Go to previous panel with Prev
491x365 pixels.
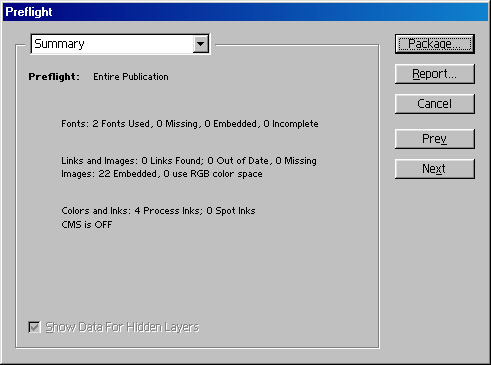435,139
